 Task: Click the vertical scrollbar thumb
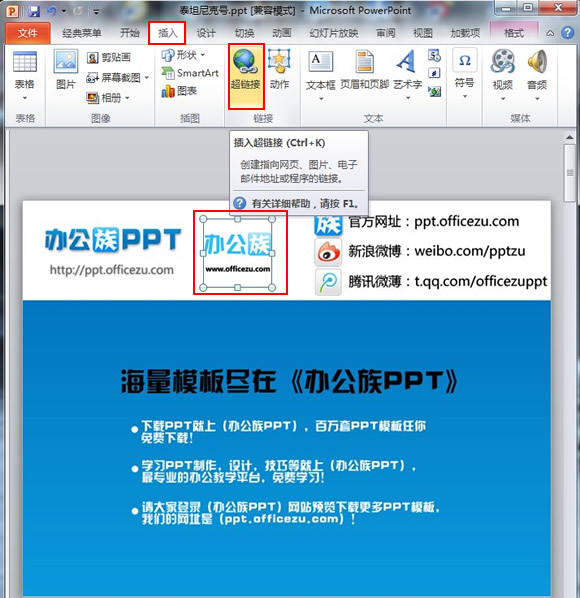pyautogui.click(x=570, y=173)
